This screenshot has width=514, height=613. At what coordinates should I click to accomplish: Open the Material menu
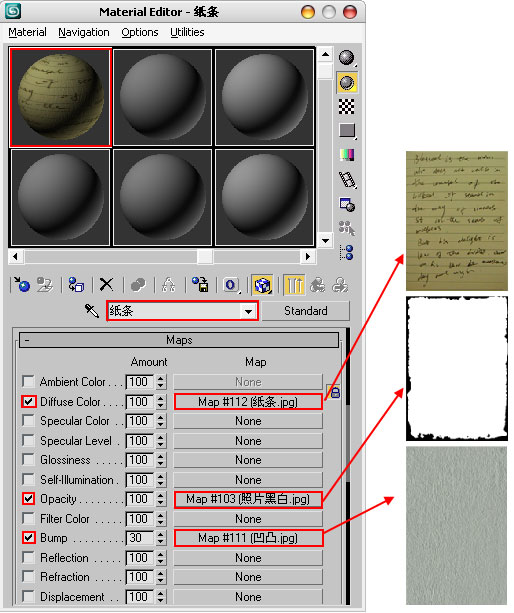[x=27, y=32]
